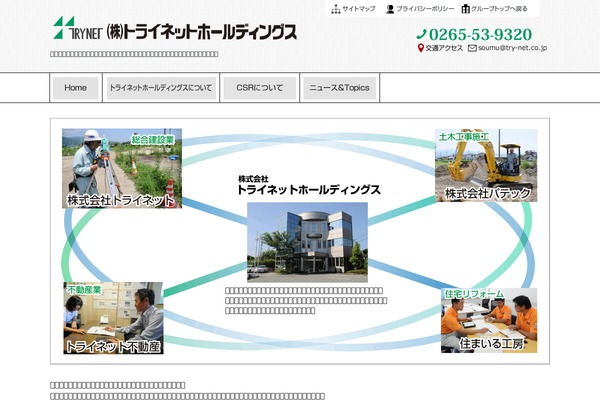Click the ㈱トライネットホールディングス header title
The width and height of the screenshot is (600, 400).
click(202, 32)
